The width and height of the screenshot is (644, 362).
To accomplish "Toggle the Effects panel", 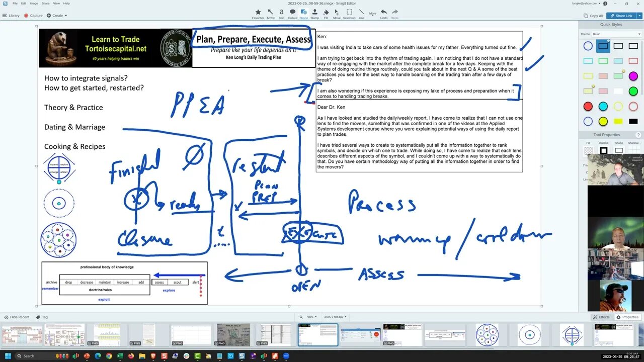I will point(601,317).
